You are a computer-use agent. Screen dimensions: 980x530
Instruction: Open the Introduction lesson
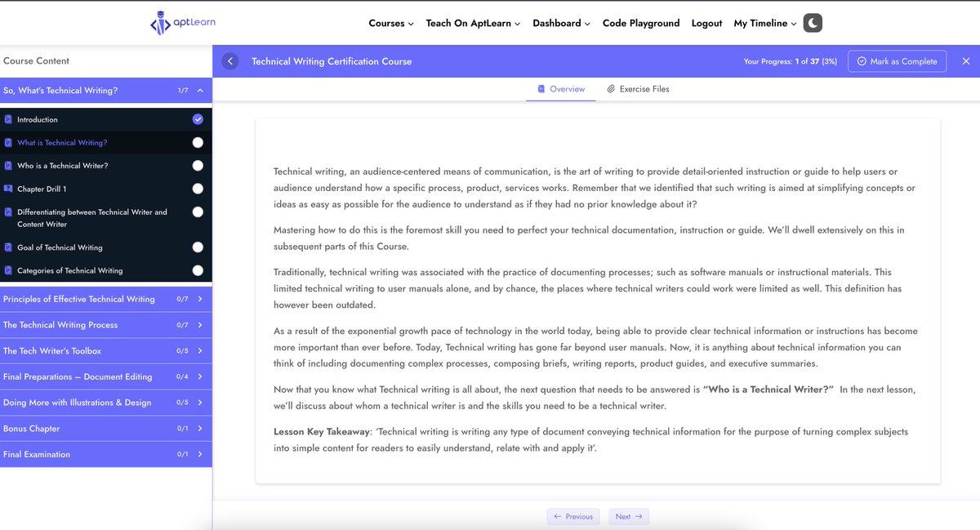[38, 119]
